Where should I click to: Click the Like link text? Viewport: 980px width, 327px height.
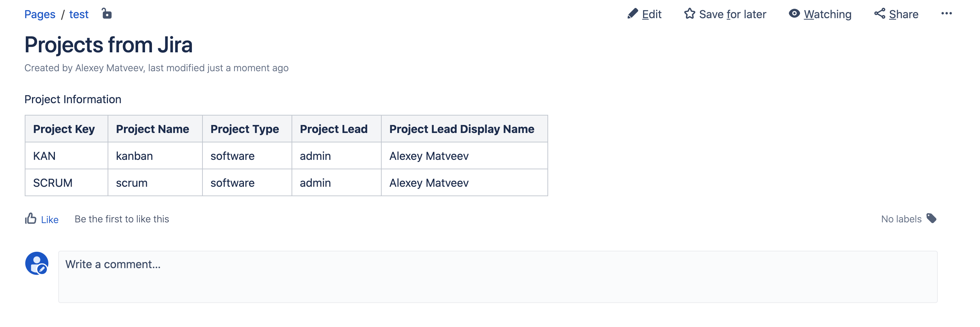pos(49,220)
